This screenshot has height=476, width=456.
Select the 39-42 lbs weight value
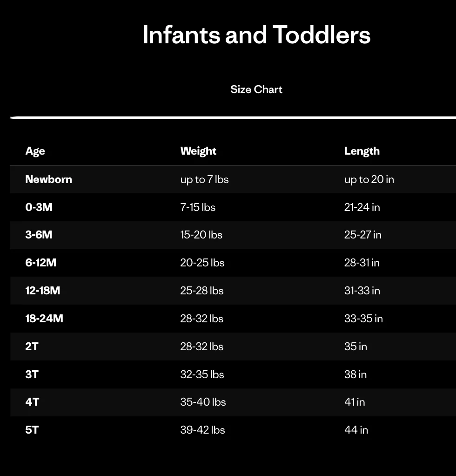point(203,430)
